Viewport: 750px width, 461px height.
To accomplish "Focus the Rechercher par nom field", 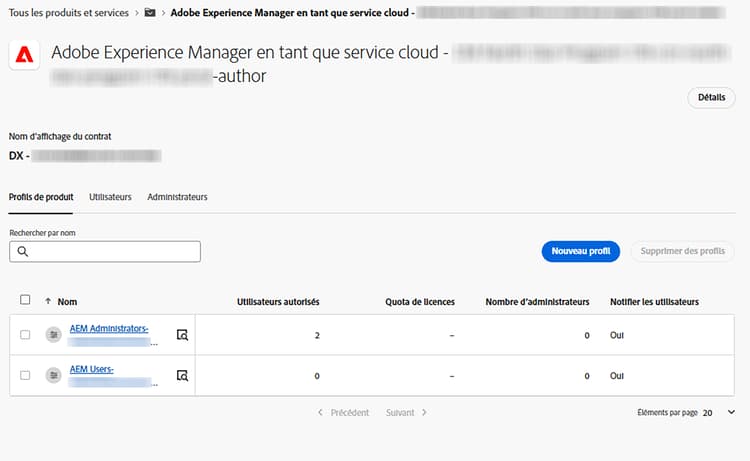I will tap(105, 252).
